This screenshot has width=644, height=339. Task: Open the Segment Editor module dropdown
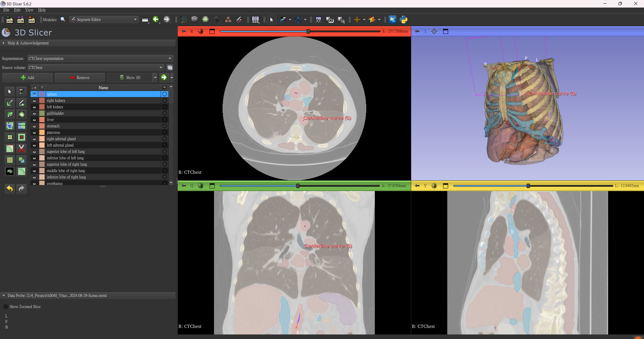(x=104, y=19)
